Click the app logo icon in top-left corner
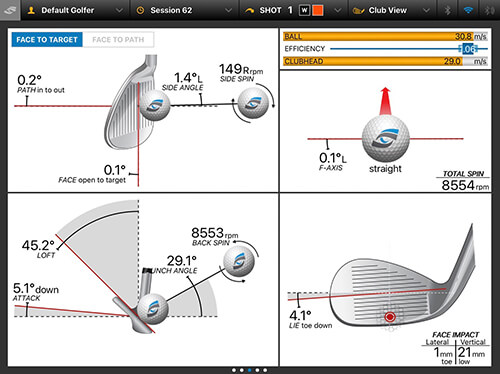 coord(10,10)
